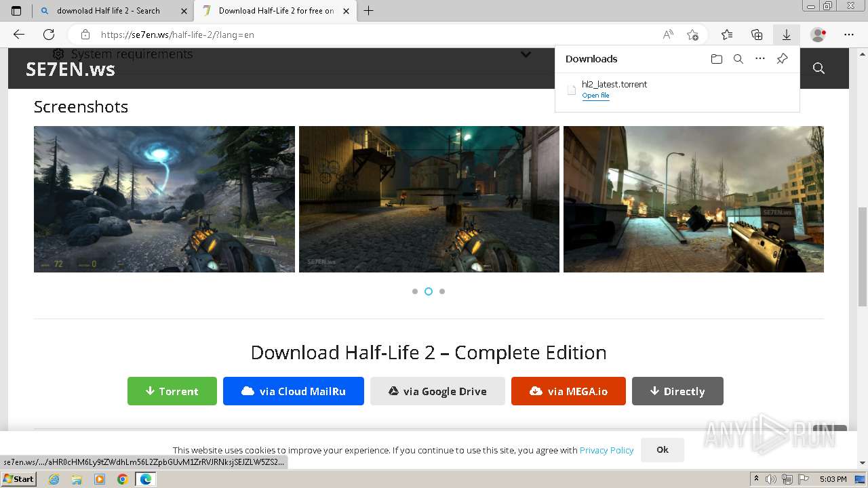Open Media Player from the taskbar
Screen dimensions: 868x488
point(100,479)
